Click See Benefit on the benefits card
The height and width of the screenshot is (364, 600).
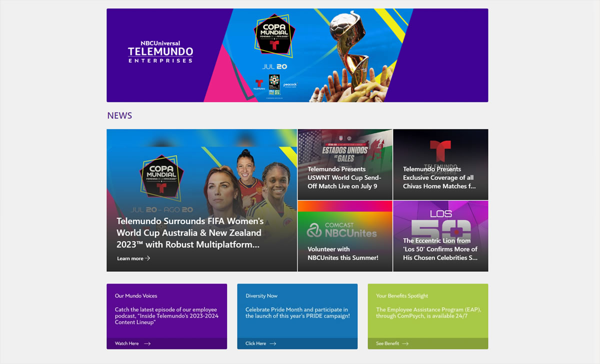pyautogui.click(x=387, y=344)
